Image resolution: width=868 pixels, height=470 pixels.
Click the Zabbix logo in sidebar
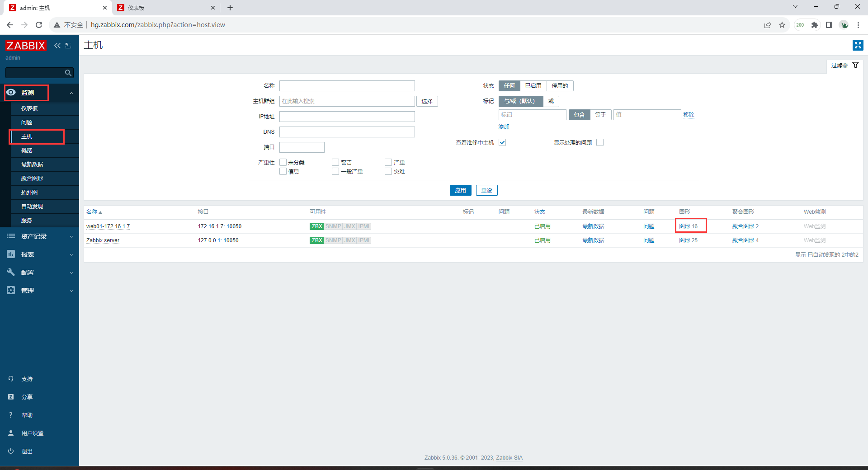coord(26,46)
